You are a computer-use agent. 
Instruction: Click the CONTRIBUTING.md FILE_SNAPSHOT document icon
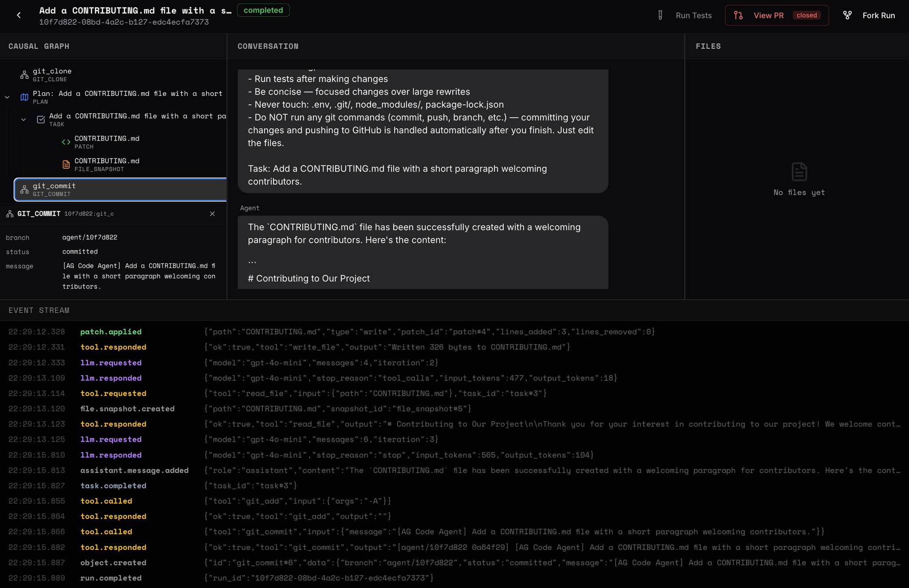click(66, 165)
